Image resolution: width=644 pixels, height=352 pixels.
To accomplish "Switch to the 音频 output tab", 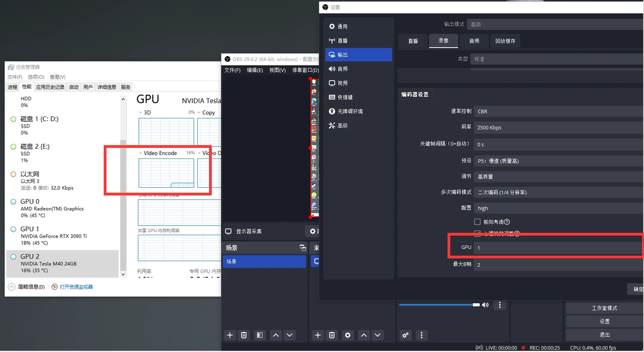I will click(x=474, y=41).
